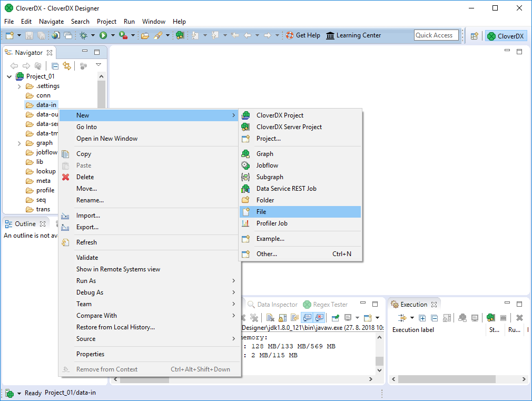This screenshot has height=401, width=532.
Task: Open the CloverDX perspective button
Action: [x=506, y=36]
